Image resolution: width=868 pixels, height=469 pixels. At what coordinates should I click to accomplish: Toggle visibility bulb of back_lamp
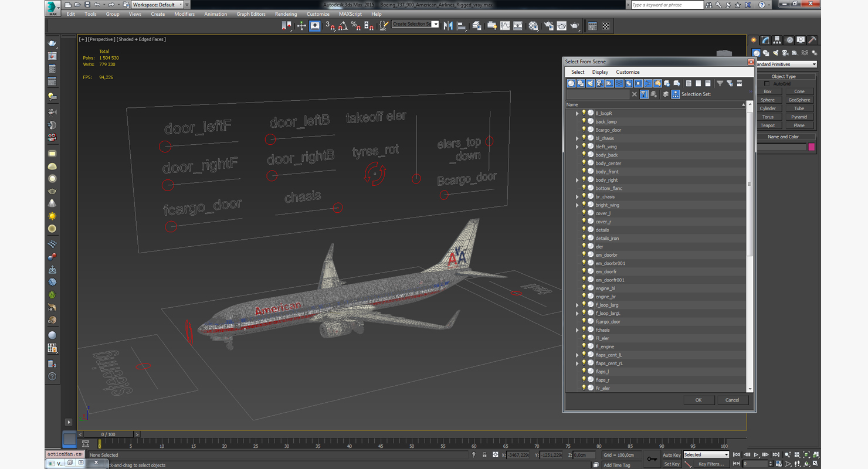pyautogui.click(x=584, y=121)
